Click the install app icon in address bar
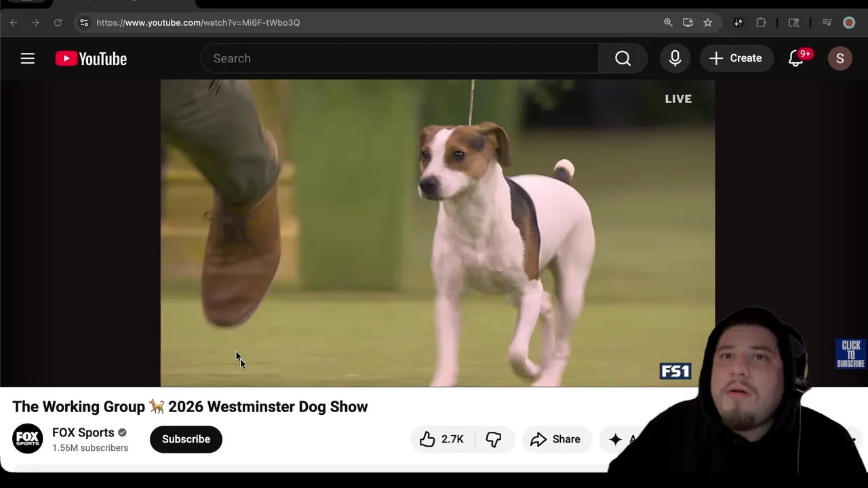The width and height of the screenshot is (868, 488). (x=688, y=22)
